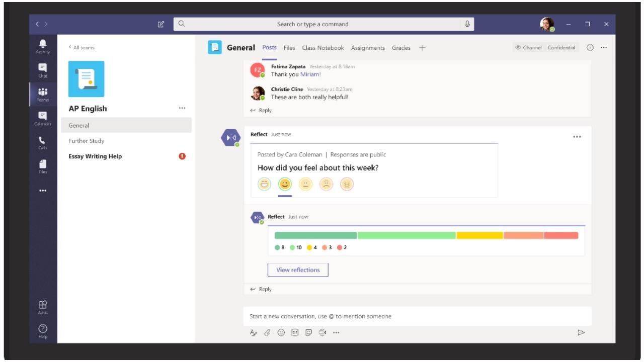Viewport: 644px width, 362px height.
Task: Open the profile avatar menu
Action: point(547,24)
